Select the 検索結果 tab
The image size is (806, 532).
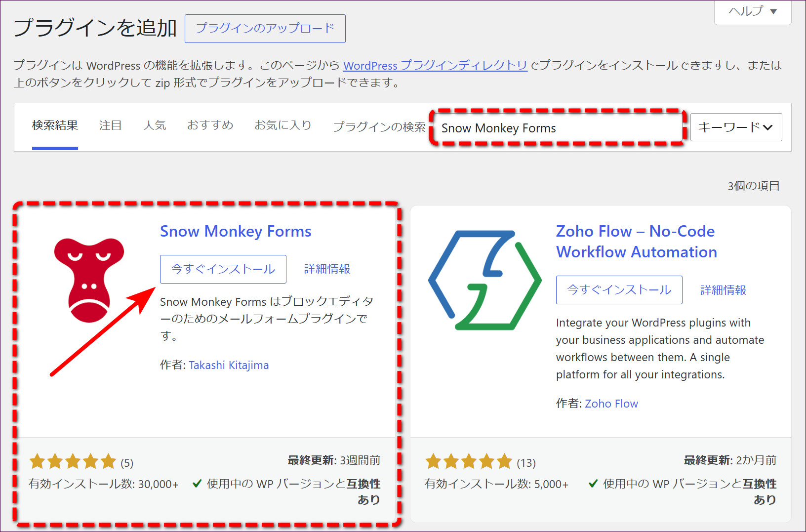click(x=55, y=125)
